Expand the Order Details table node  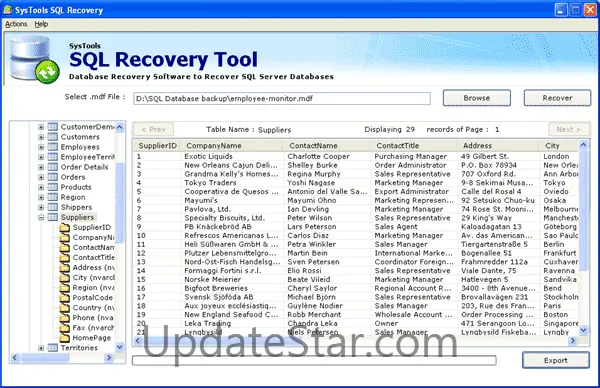41,167
